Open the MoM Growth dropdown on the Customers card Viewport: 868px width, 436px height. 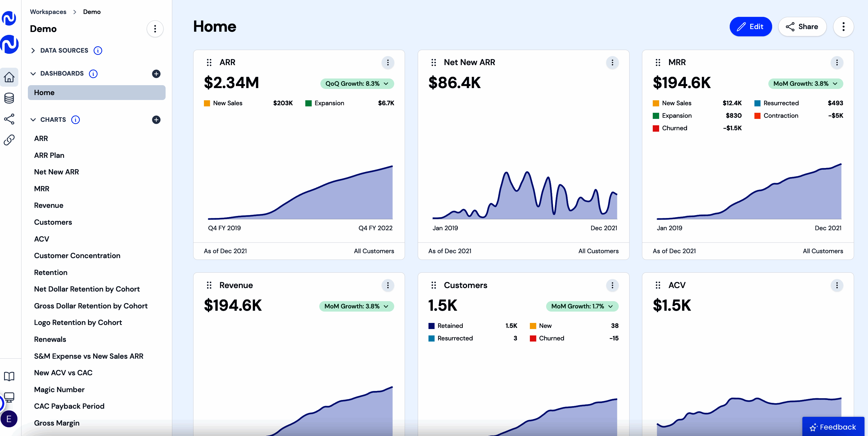[582, 306]
